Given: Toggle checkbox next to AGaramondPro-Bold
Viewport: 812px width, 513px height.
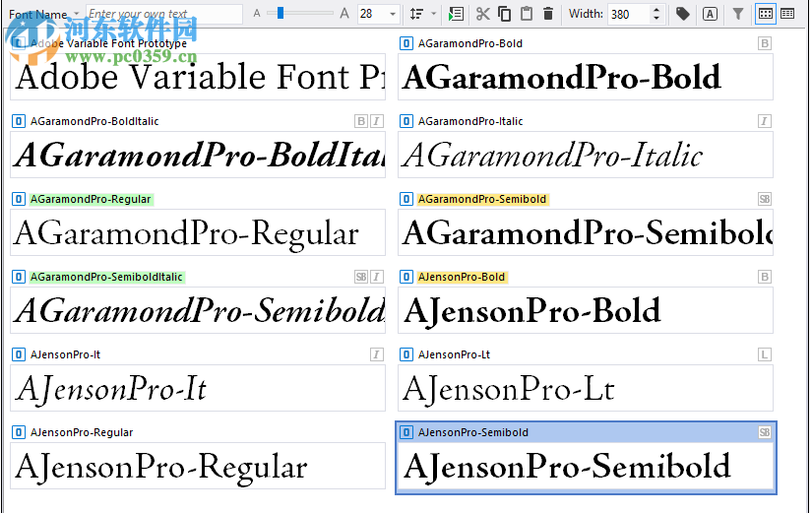Looking at the screenshot, I should point(406,43).
